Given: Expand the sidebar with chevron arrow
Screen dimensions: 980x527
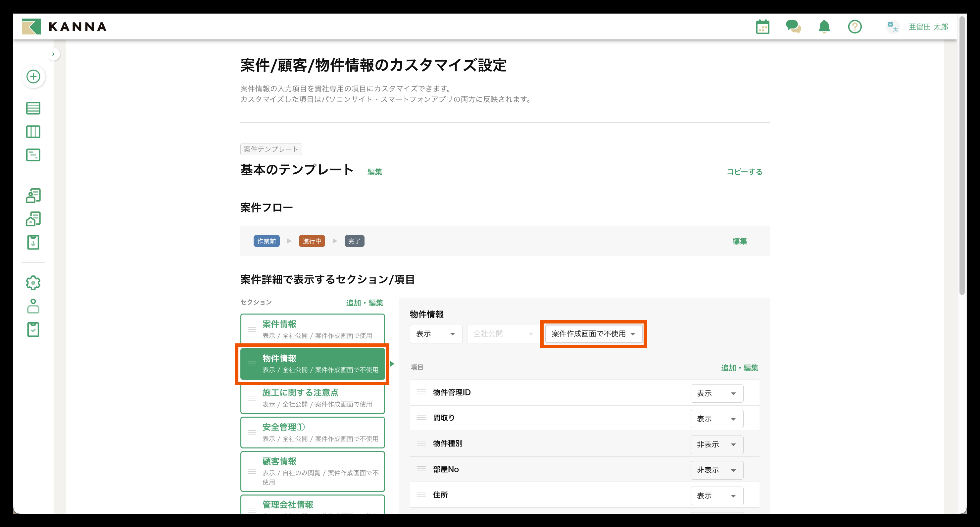Looking at the screenshot, I should (53, 54).
